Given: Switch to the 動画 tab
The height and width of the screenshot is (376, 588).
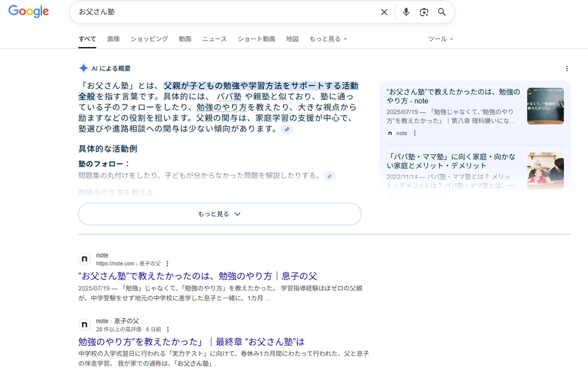Looking at the screenshot, I should [185, 39].
